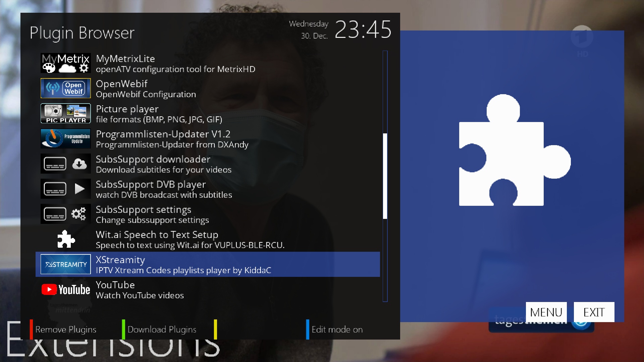Select the Pic Player camera icon
The height and width of the screenshot is (362, 644).
click(x=66, y=113)
